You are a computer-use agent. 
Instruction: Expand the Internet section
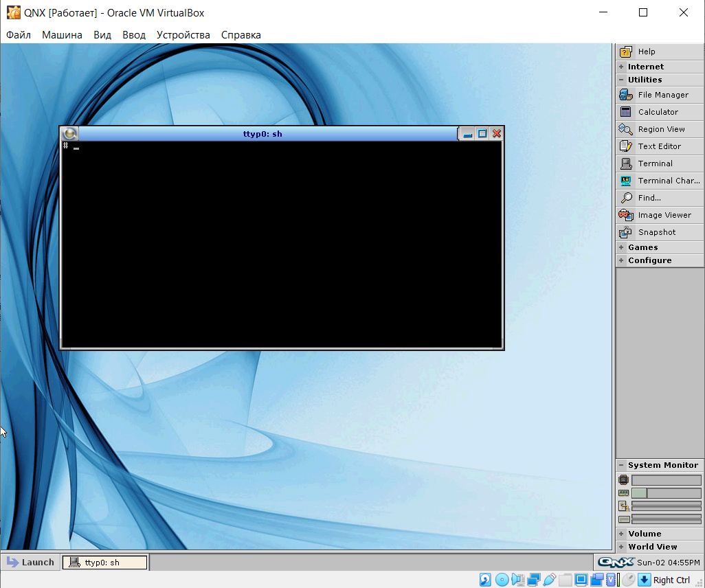tap(659, 67)
